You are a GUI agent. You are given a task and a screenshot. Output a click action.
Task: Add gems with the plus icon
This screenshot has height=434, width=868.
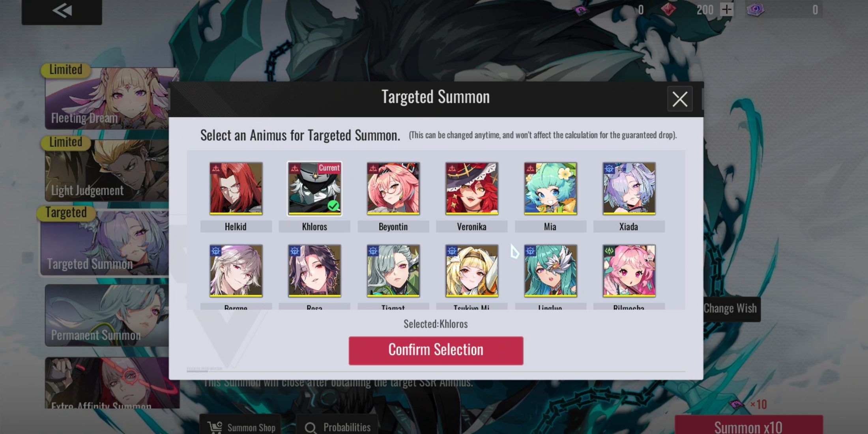726,9
